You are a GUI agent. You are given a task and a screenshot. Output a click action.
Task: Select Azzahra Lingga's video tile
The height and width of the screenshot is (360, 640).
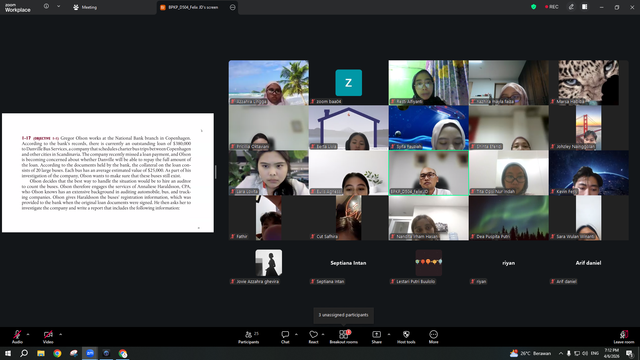coord(269,83)
